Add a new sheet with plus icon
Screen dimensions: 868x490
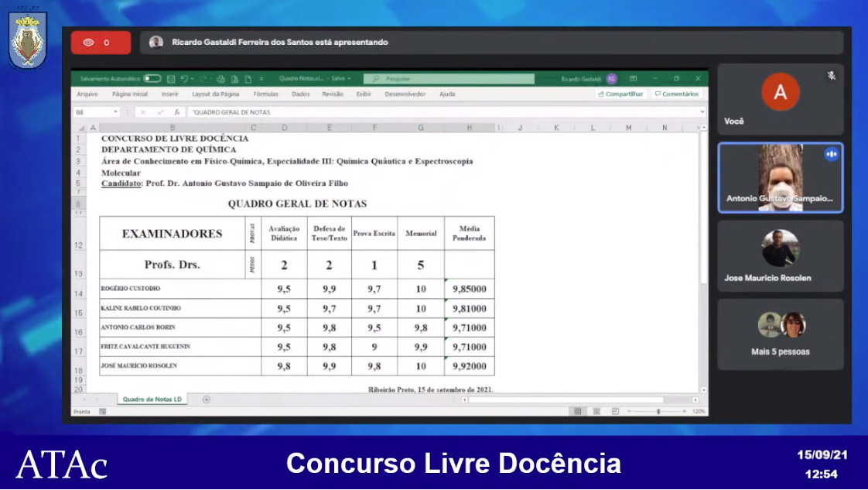pyautogui.click(x=207, y=399)
